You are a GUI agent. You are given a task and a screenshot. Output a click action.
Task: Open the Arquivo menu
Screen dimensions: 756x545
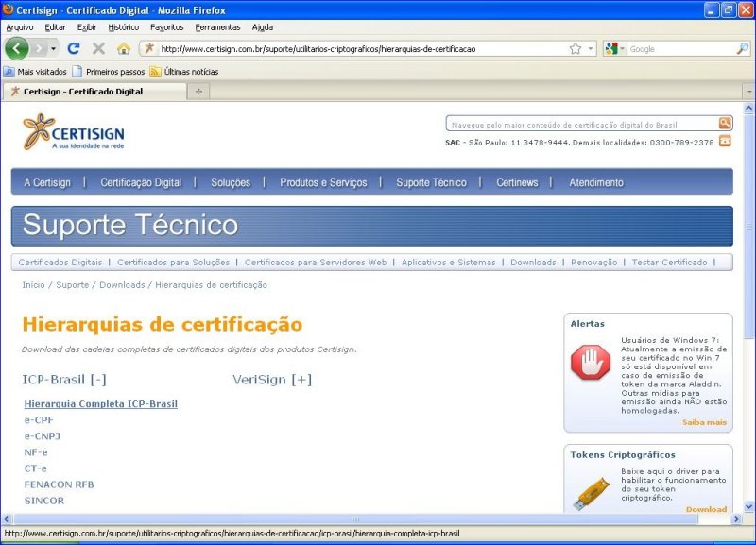coord(20,27)
